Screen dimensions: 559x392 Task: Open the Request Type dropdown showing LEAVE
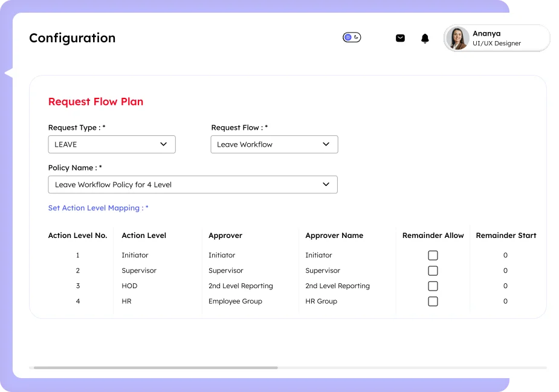click(x=112, y=144)
